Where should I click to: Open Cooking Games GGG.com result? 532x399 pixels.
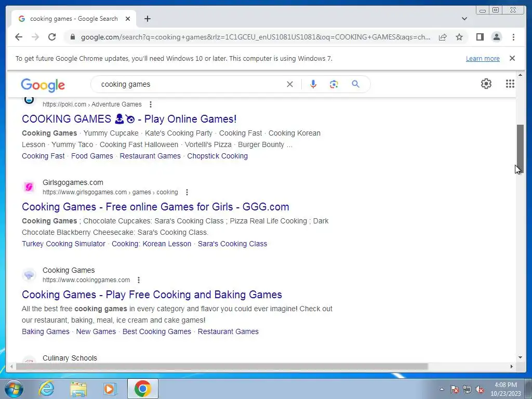tap(155, 207)
